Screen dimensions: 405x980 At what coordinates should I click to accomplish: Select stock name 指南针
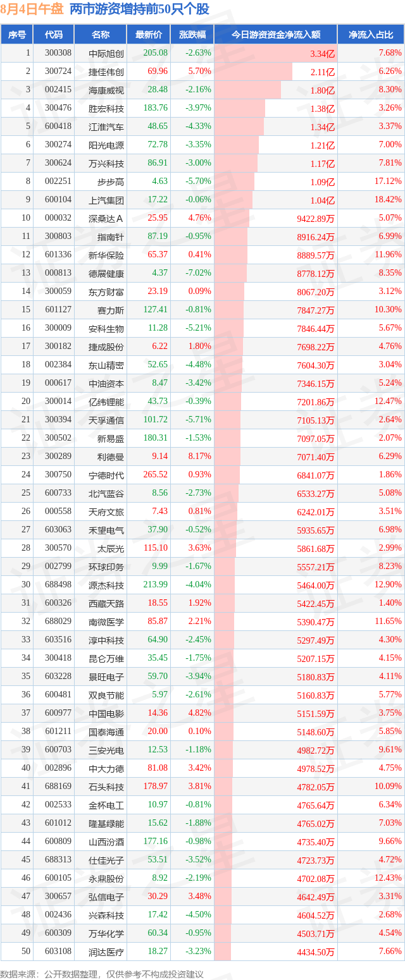coord(111,236)
